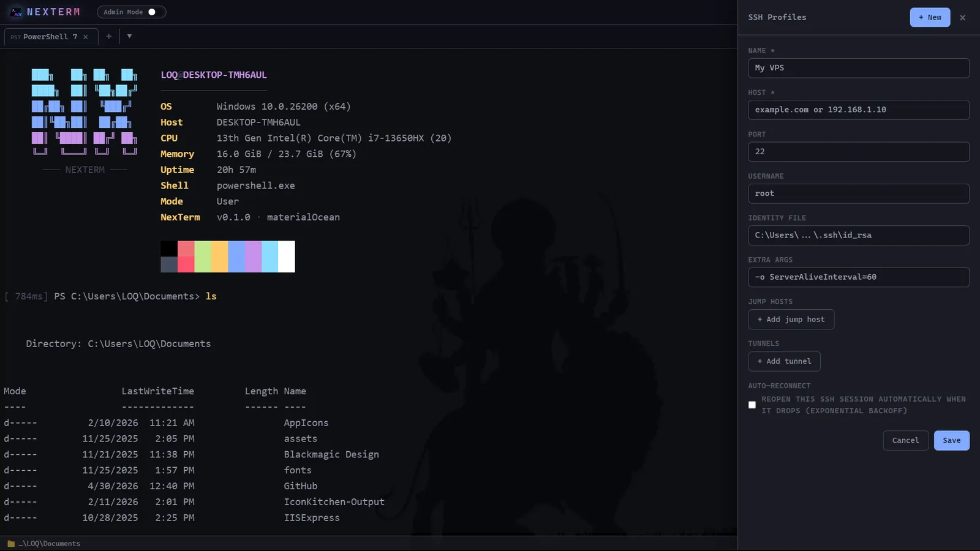Click the CPU value i7-13650HX text

point(334,138)
